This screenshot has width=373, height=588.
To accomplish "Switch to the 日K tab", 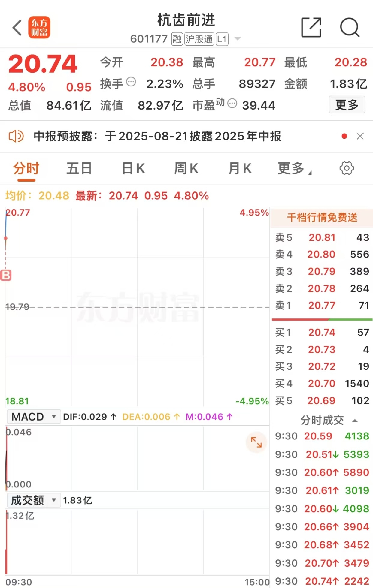I will [133, 168].
